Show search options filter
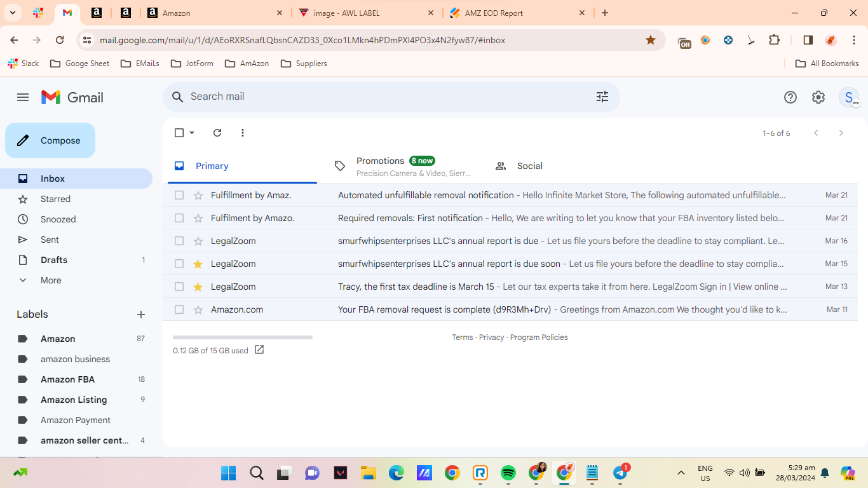 pyautogui.click(x=602, y=97)
